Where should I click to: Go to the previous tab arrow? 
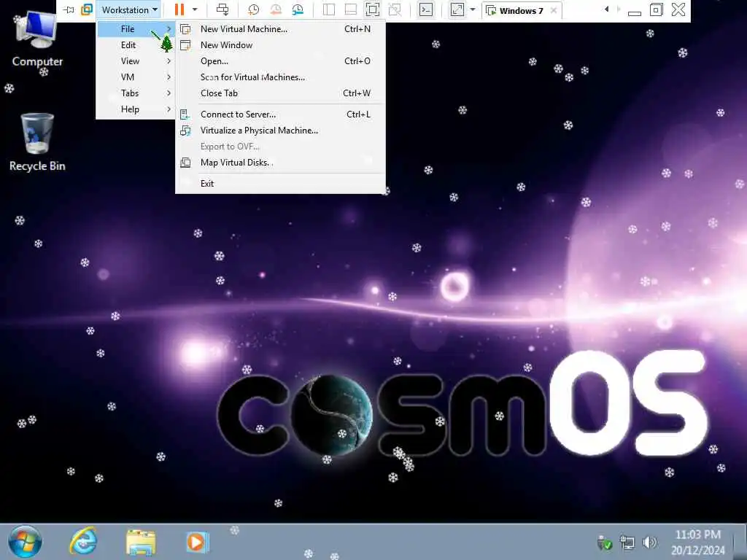[x=606, y=9]
